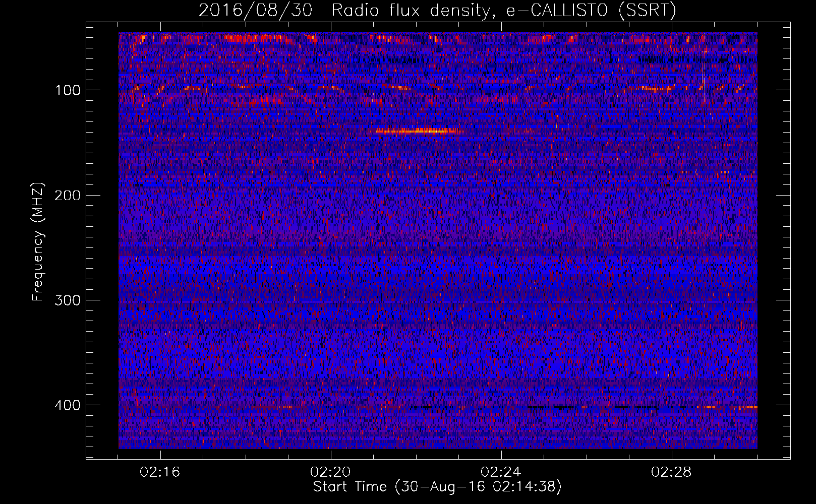Click the orange streak at 400 MHz far right
Image resolution: width=816 pixels, height=504 pixels.
pos(745,407)
